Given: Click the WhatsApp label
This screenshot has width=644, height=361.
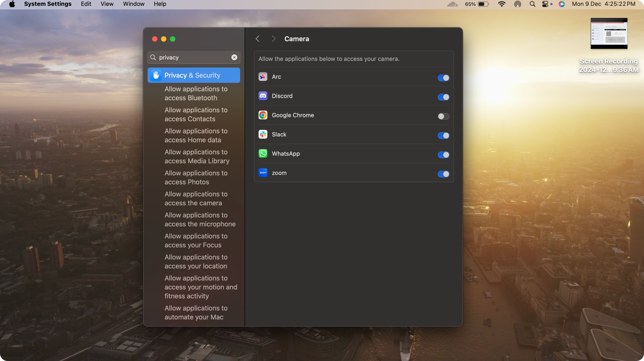Looking at the screenshot, I should click(x=286, y=154).
